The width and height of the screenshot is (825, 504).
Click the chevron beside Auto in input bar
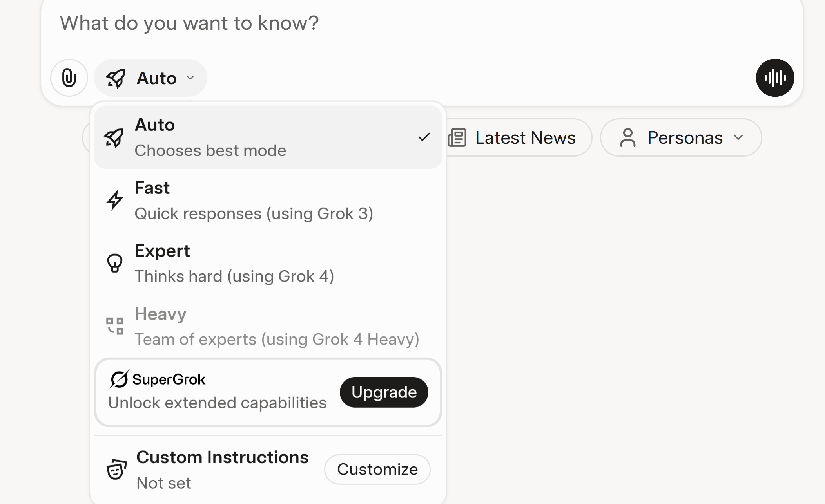click(190, 78)
